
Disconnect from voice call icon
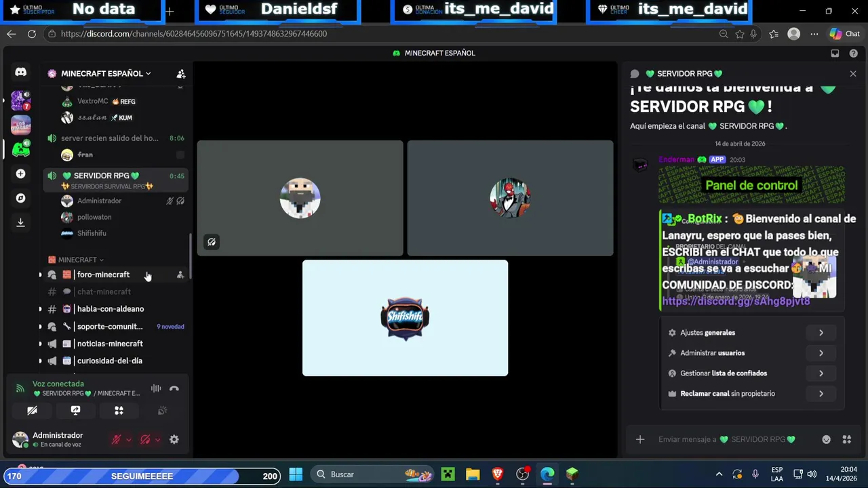coord(174,389)
